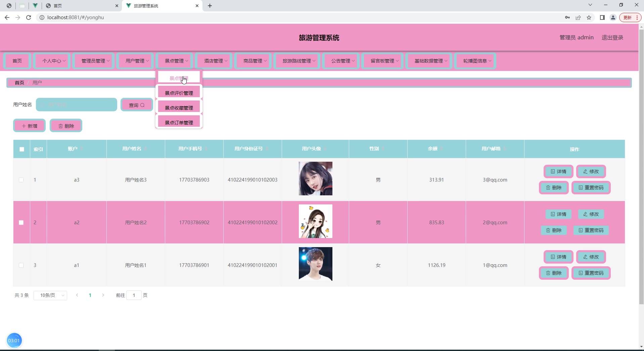The width and height of the screenshot is (644, 351).
Task: Open avatar thumbnail of user a1
Action: point(316,264)
